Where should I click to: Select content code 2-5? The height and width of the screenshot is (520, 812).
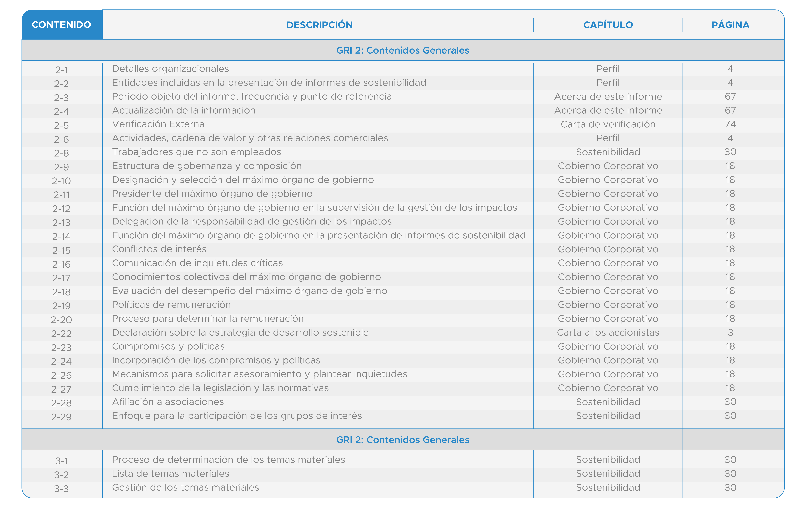(x=62, y=126)
